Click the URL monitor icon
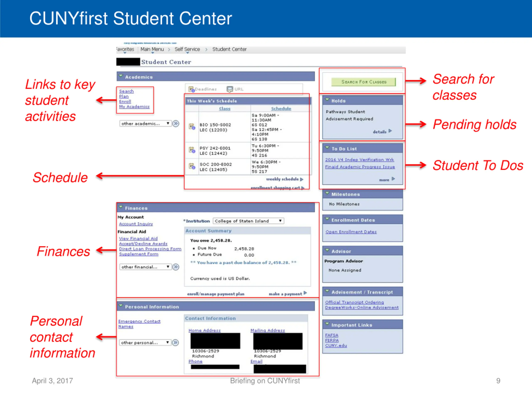This screenshot has width=532, height=399. [x=230, y=89]
